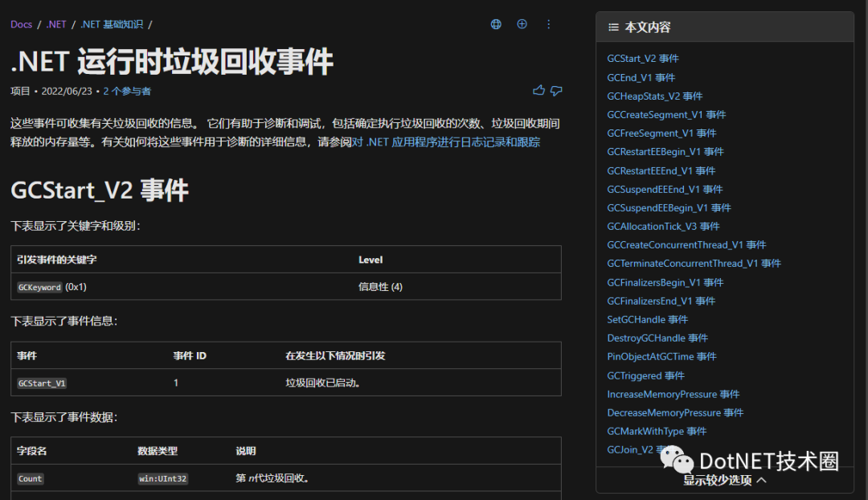Jump to GCCreateSegment_V1 事件 section
Screen dimensions: 868x500
(666, 115)
